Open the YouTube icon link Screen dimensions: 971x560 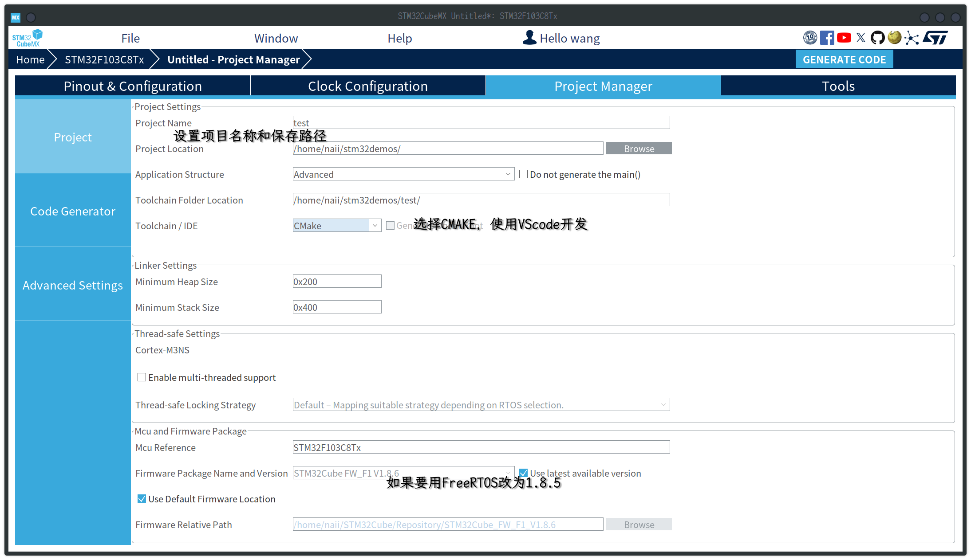(x=844, y=38)
